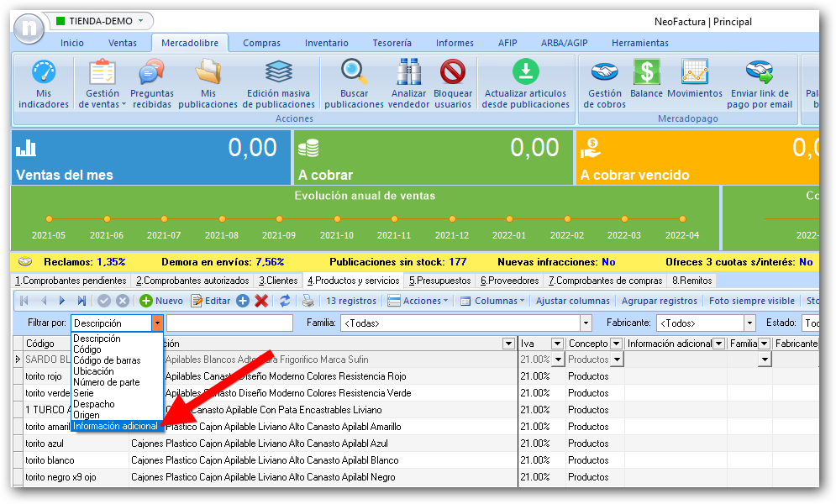Open Movimientos chart icon

694,73
